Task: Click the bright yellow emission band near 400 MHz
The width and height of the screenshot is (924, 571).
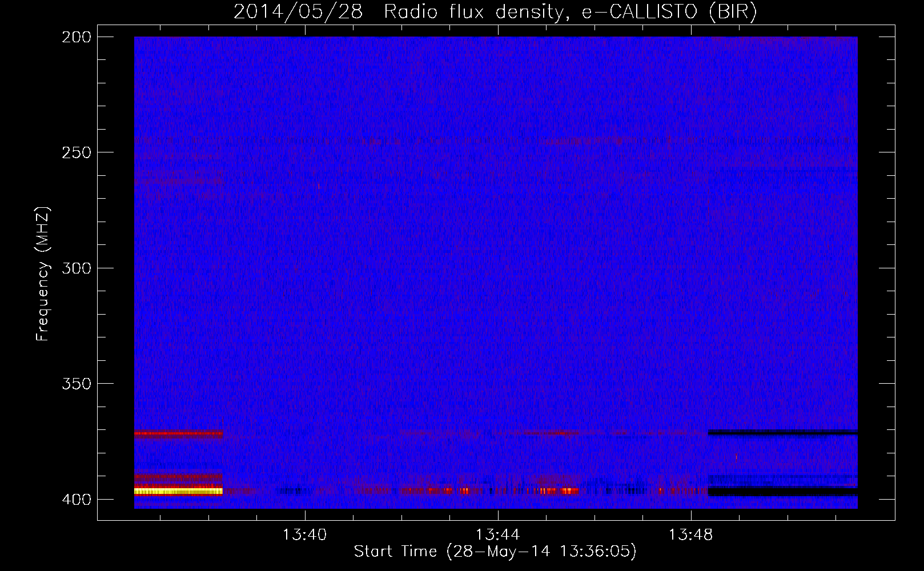Action: click(x=178, y=491)
